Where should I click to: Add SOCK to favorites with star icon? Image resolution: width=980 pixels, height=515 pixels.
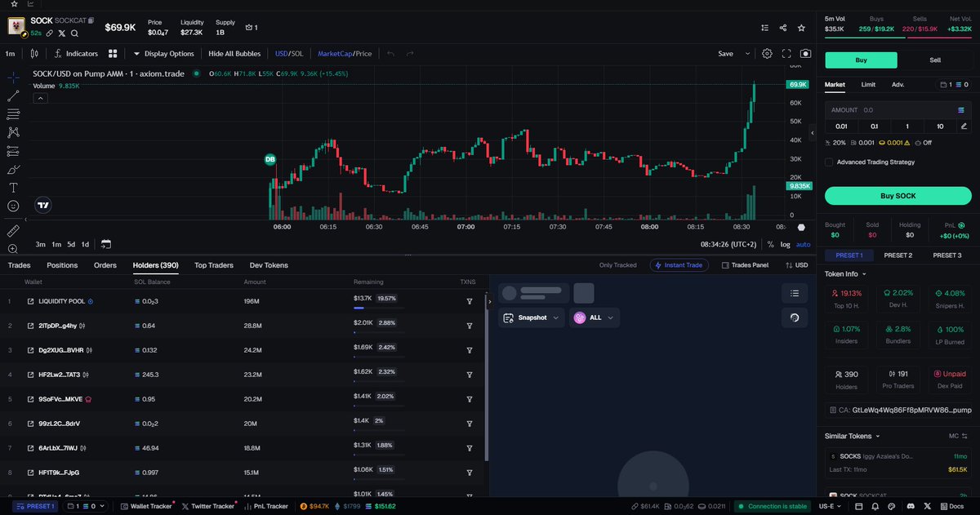(803, 27)
